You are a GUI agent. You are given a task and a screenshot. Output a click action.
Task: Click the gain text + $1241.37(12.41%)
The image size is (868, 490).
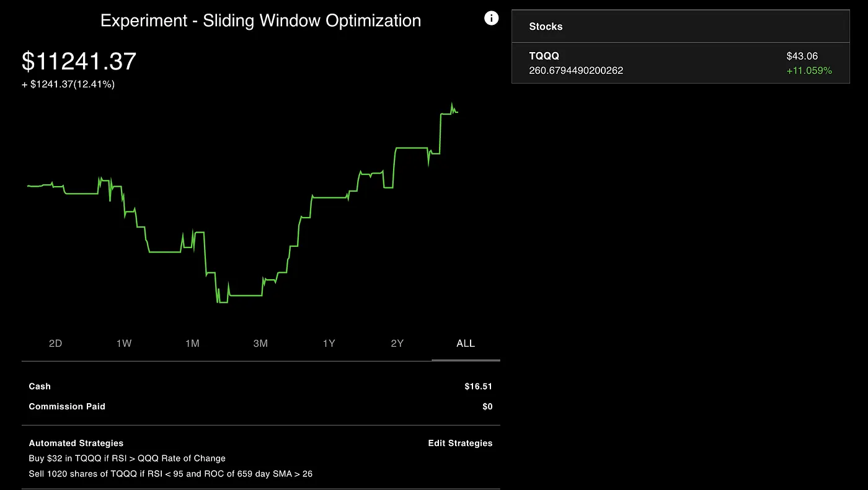click(x=68, y=85)
